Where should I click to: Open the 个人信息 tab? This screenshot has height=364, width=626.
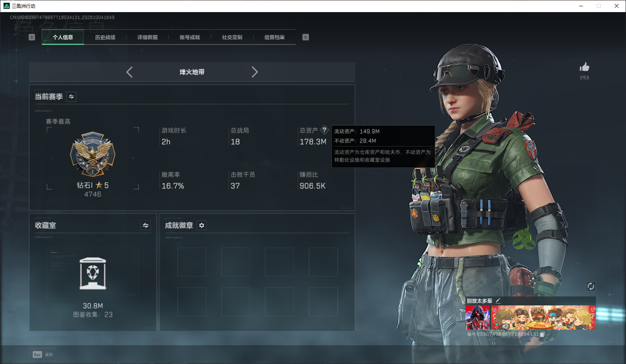[63, 37]
